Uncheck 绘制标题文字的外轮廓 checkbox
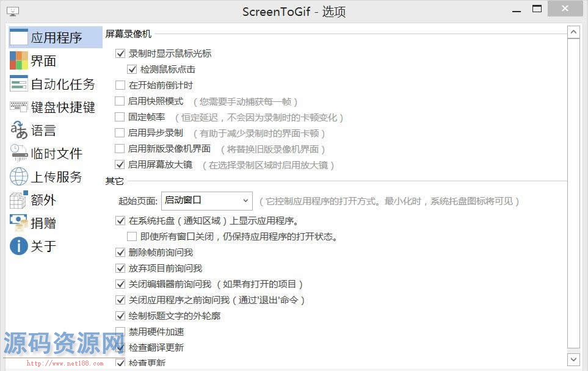Viewport: 588px width, 371px height. coord(120,316)
